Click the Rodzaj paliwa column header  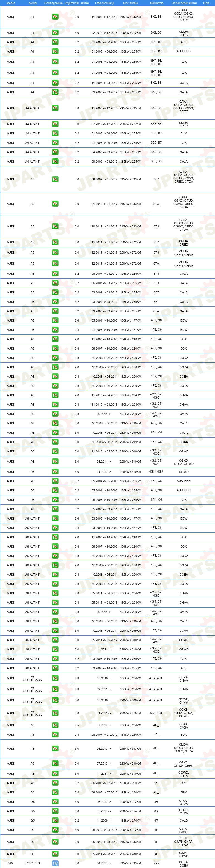(53, 3)
